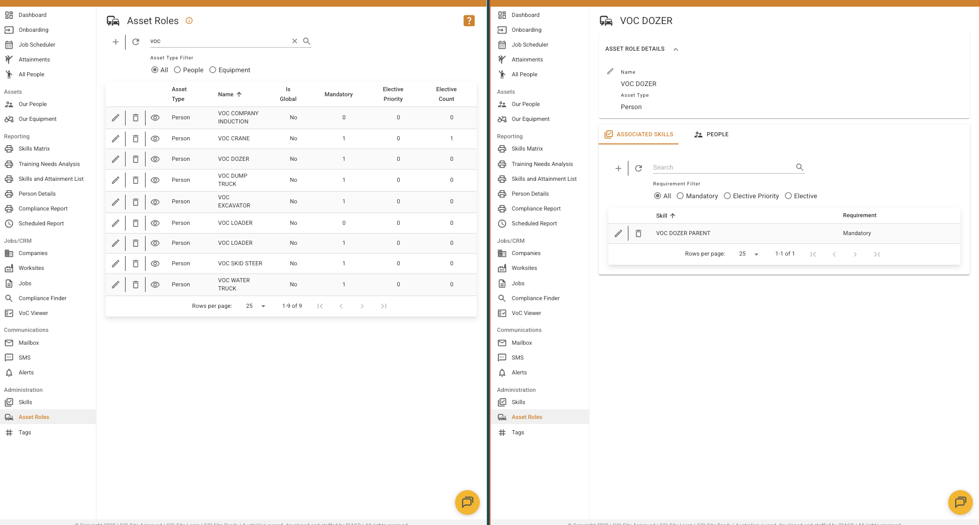Collapse the Asset Role Details section

(676, 49)
